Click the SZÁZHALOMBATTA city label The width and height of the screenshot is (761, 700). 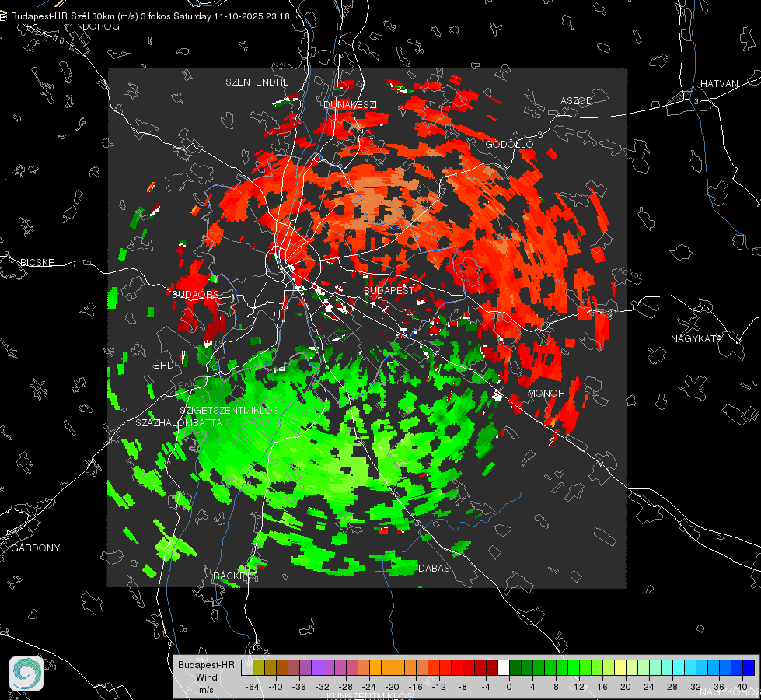[179, 422]
